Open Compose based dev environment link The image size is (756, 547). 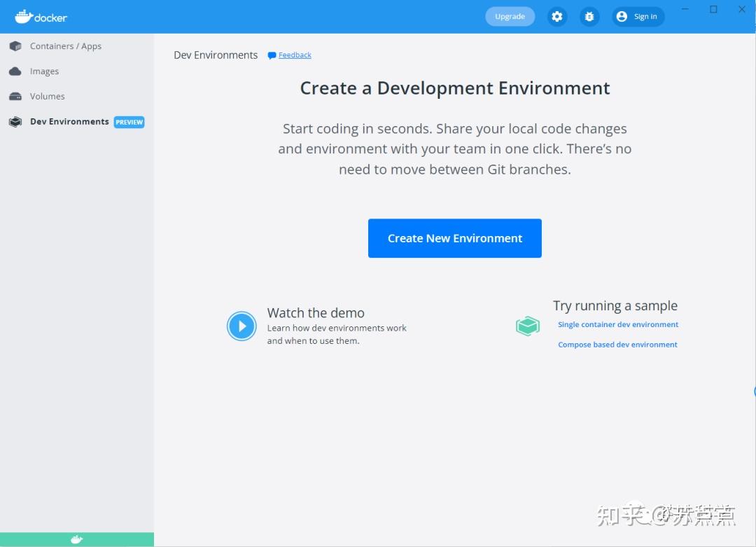pyautogui.click(x=617, y=344)
